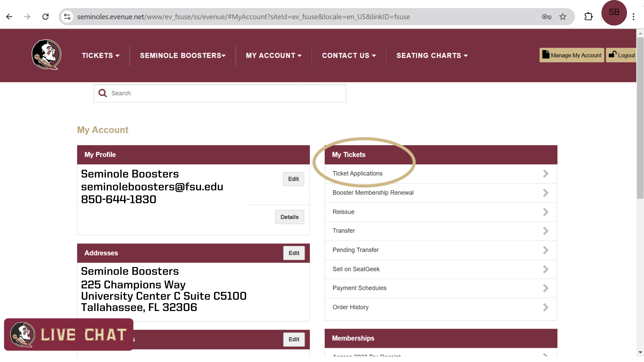644x362 pixels.
Task: Open the browser extensions puzzle icon
Action: pos(588,17)
